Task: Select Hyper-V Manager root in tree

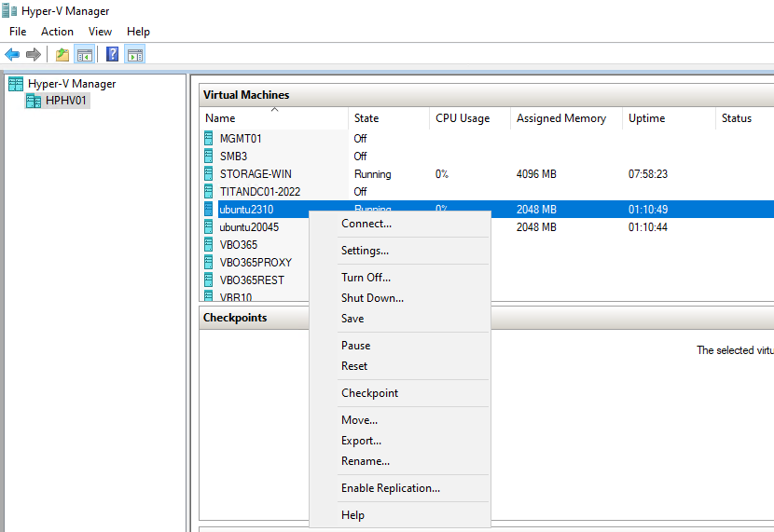Action: click(x=72, y=84)
